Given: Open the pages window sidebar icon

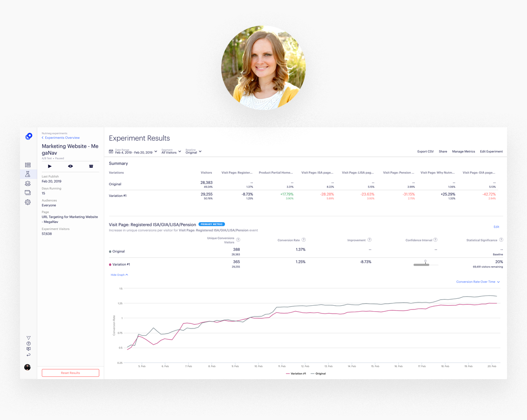Looking at the screenshot, I should pyautogui.click(x=28, y=192).
